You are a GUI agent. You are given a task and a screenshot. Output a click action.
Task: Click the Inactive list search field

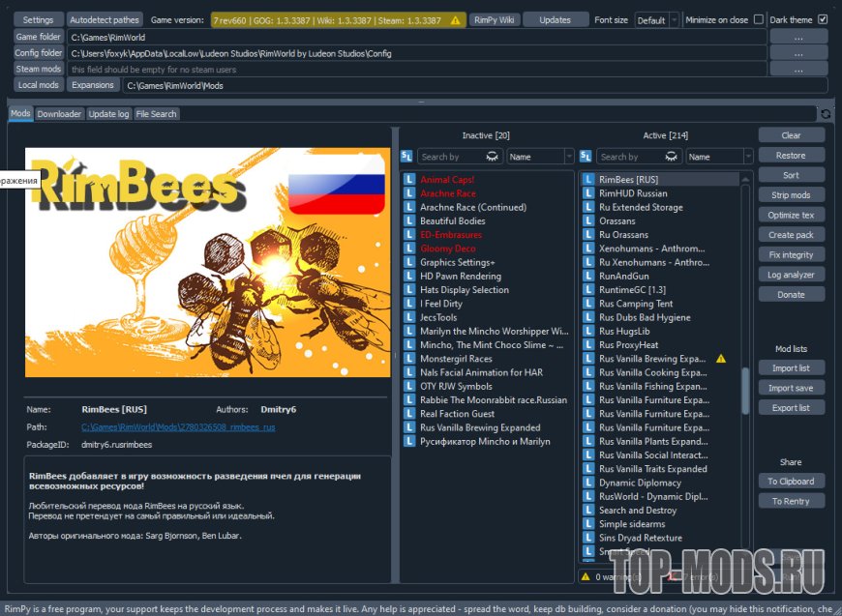(x=451, y=157)
